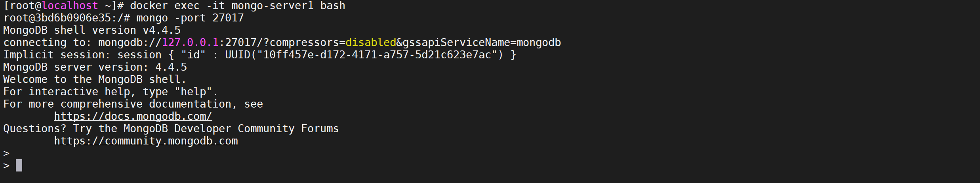Image resolution: width=980 pixels, height=183 pixels.
Task: Click the 'gssapiServiceName=mongodb' parameter
Action: 482,42
